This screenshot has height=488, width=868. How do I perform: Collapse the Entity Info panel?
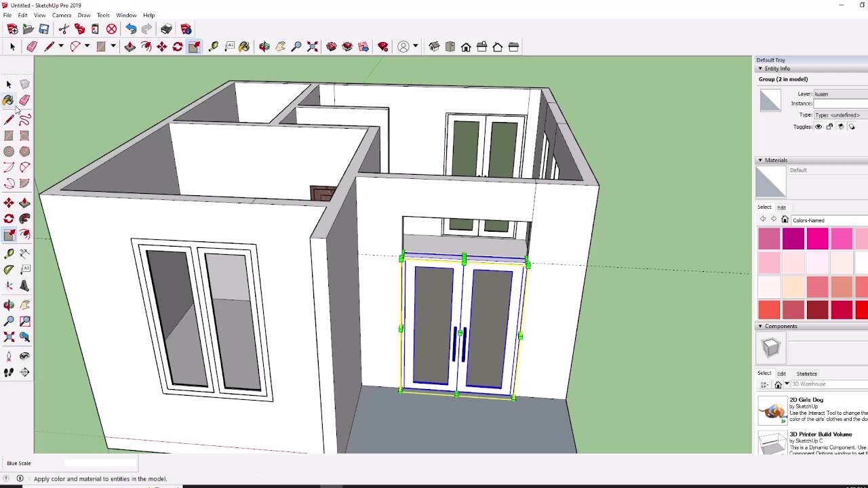[x=760, y=68]
